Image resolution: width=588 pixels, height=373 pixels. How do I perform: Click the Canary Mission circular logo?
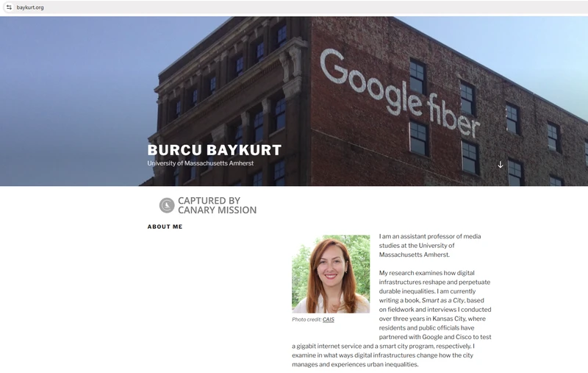tap(167, 205)
